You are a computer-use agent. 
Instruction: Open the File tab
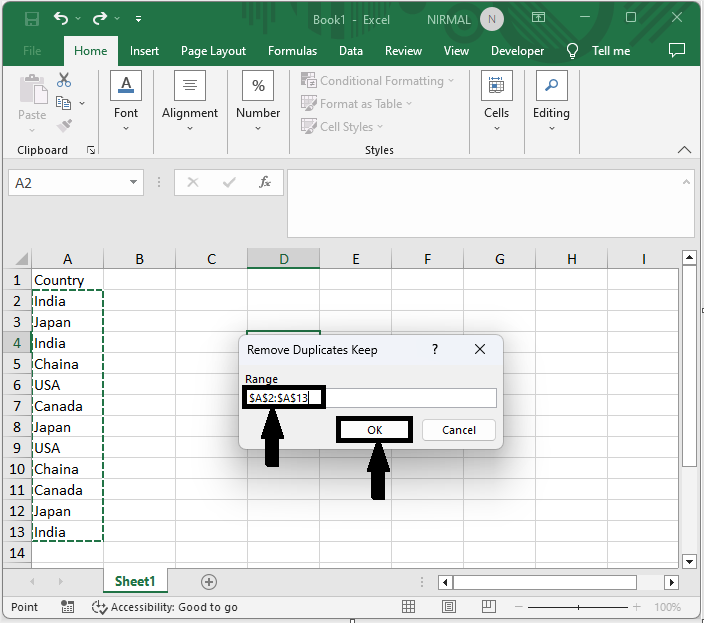32,51
